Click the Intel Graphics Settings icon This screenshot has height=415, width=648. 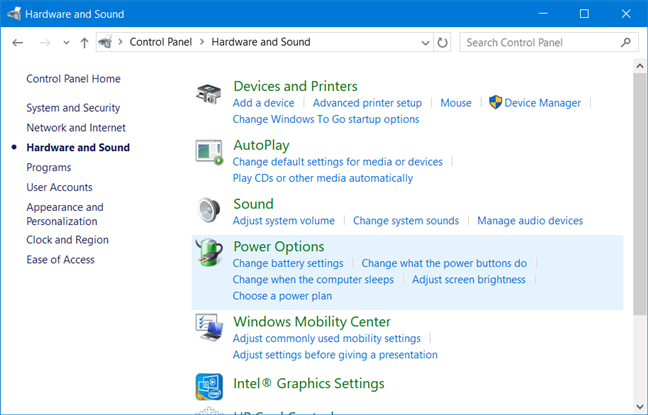point(209,387)
